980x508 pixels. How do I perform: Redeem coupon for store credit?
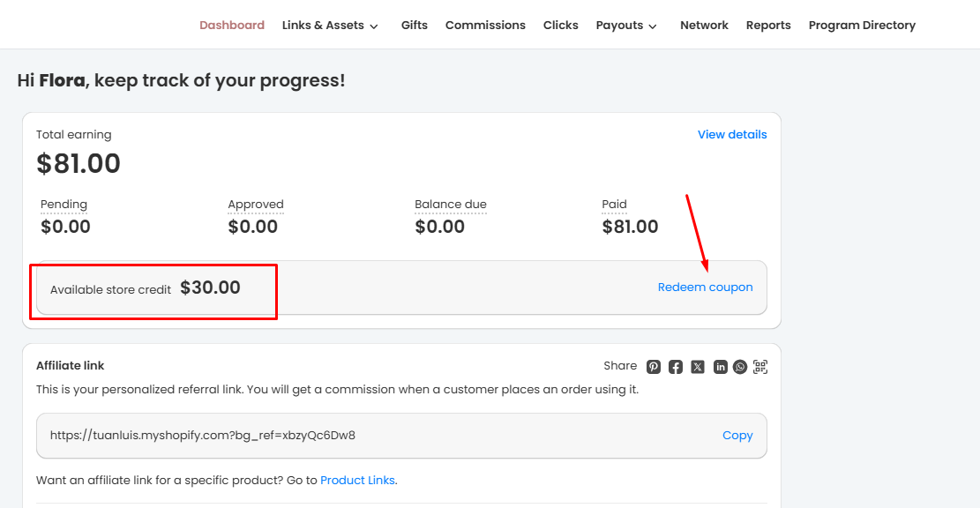[x=706, y=288]
